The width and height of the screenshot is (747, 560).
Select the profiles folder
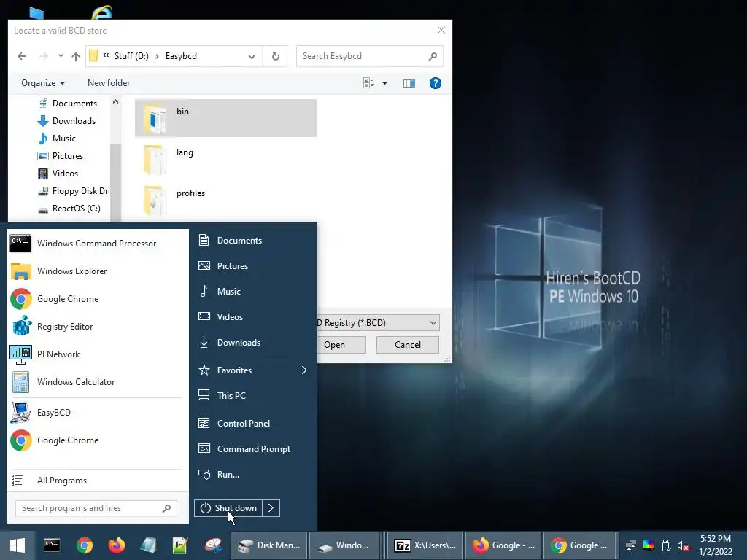[226, 200]
